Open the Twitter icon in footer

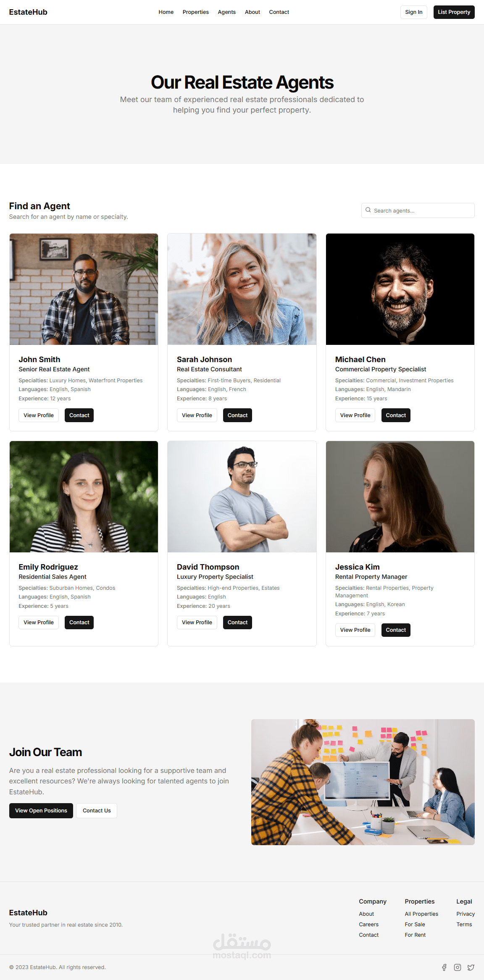pyautogui.click(x=471, y=967)
